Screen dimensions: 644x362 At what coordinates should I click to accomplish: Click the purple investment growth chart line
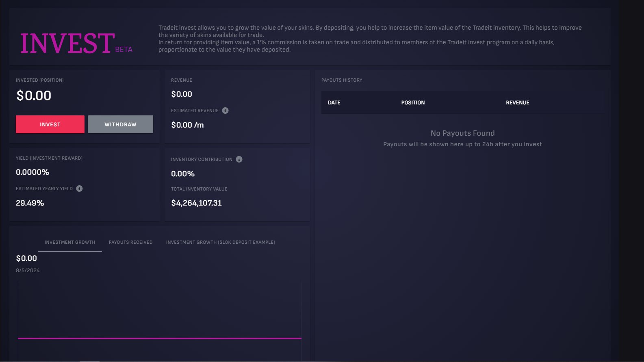(x=160, y=338)
